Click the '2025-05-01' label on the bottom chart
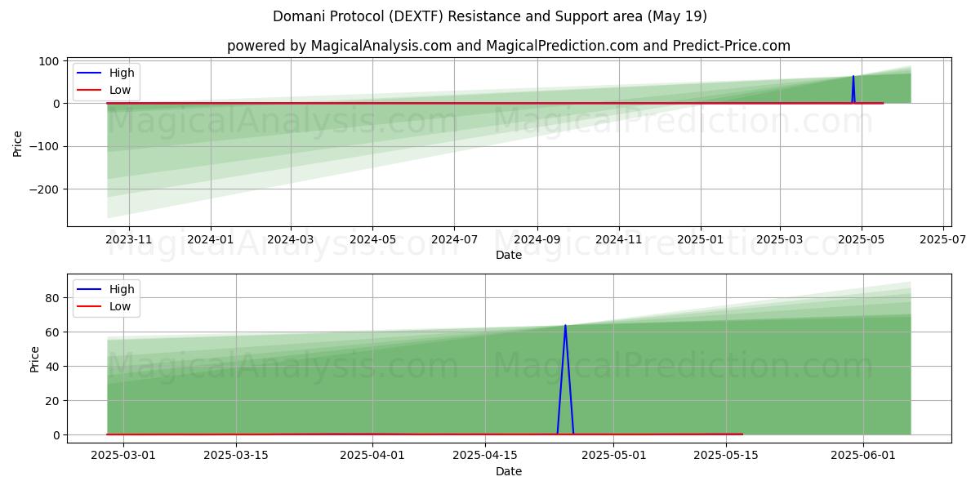Image resolution: width=980 pixels, height=490 pixels. pos(614,456)
